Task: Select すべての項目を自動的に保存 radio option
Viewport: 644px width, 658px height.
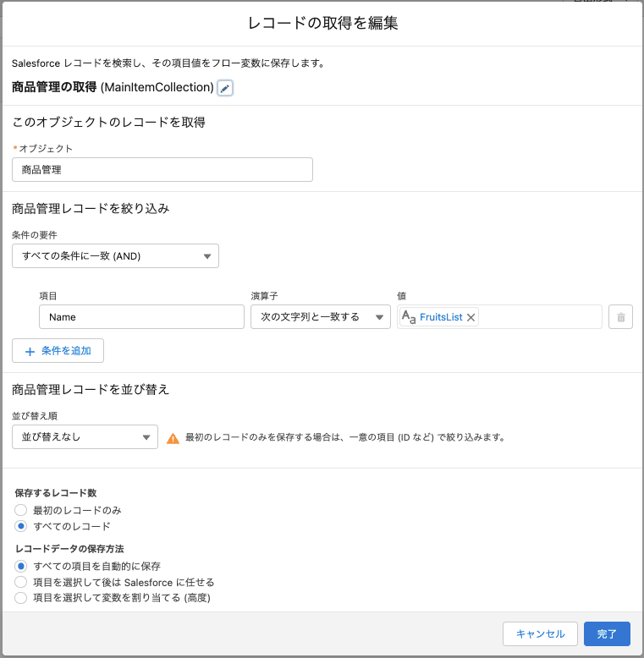Action: (20, 566)
